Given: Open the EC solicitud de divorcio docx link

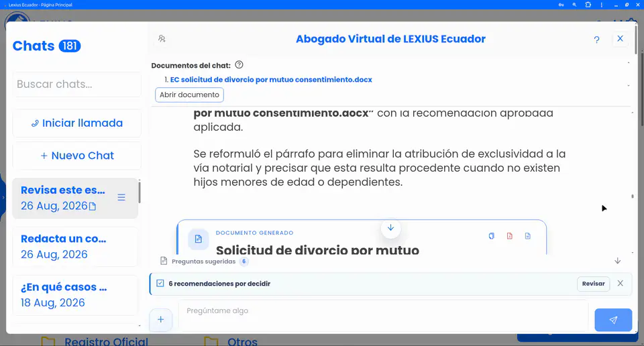Looking at the screenshot, I should coord(271,80).
